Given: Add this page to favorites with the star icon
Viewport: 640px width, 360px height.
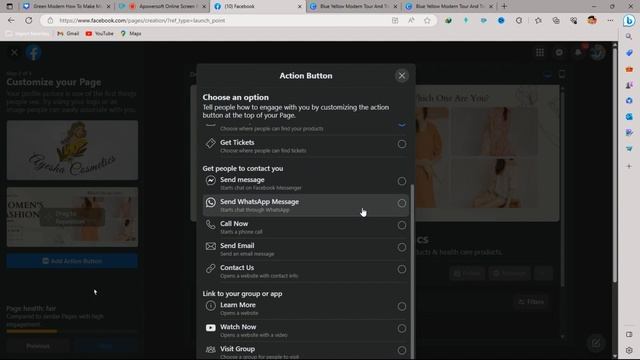Looking at the screenshot, I should coord(427,20).
